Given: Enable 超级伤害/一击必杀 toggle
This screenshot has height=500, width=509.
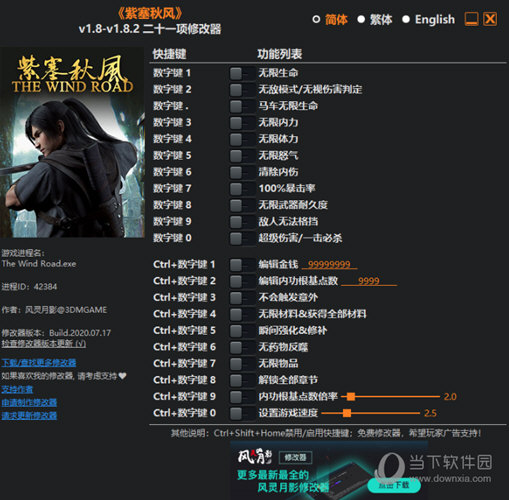Looking at the screenshot, I should (x=242, y=238).
